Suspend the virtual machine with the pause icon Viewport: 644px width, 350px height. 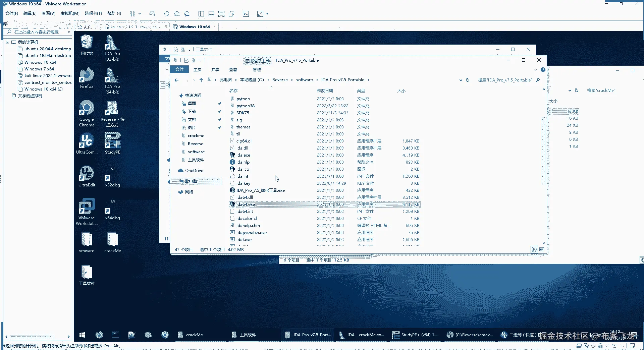(x=132, y=14)
